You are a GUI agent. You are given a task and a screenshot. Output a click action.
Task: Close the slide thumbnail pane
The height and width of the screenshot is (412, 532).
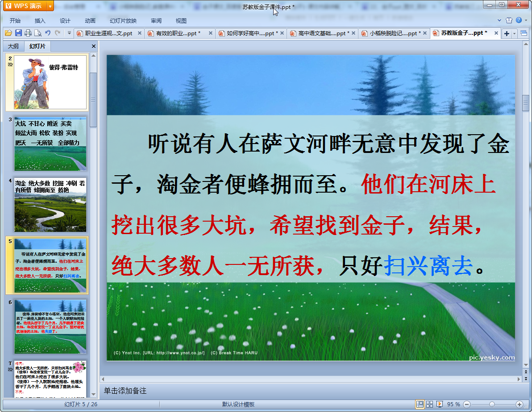(x=94, y=46)
